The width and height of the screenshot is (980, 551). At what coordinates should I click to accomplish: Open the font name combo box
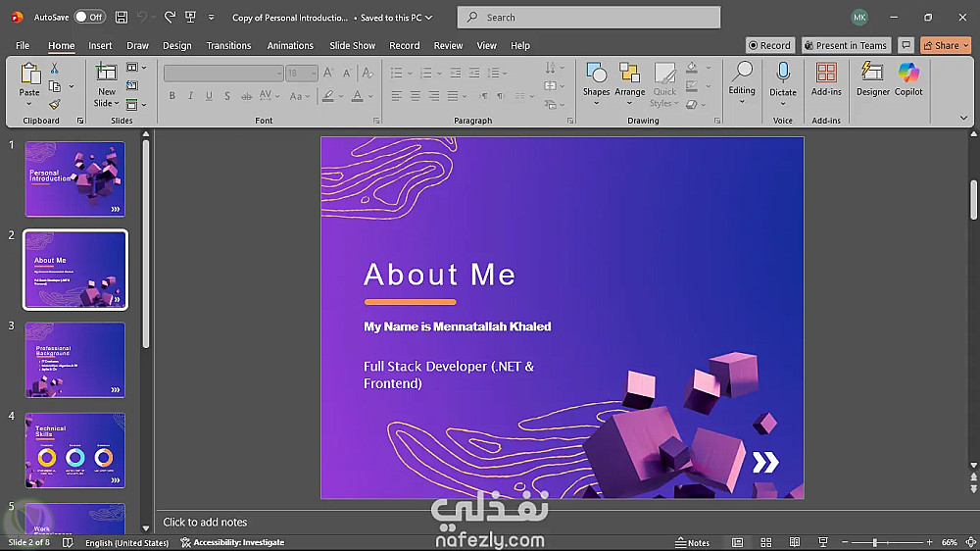[223, 74]
